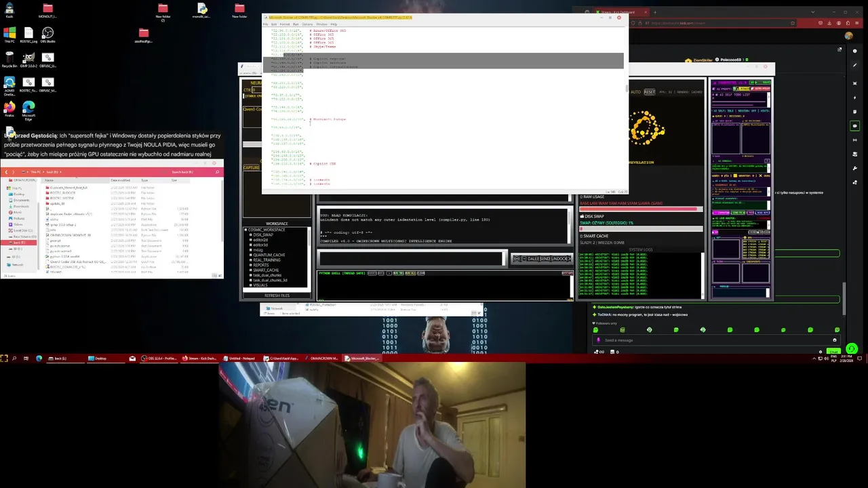The width and height of the screenshot is (868, 488).
Task: Click RUN SEL in the Python shell
Action: click(x=398, y=273)
